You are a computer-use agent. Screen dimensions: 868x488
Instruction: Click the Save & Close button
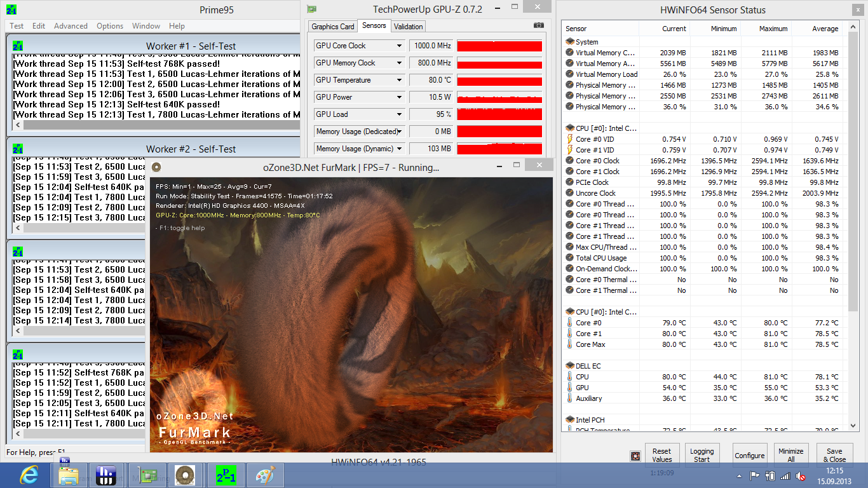click(834, 456)
